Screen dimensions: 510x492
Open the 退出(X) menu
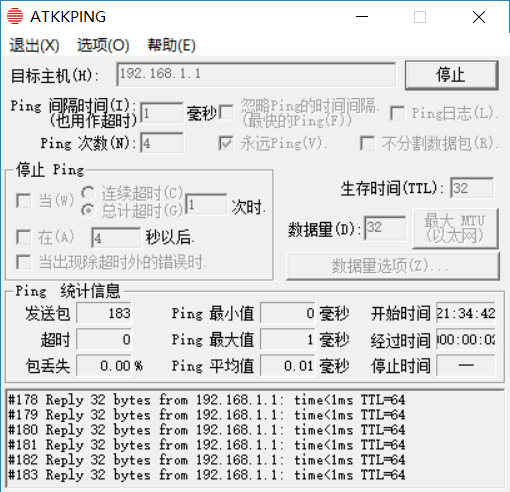pyautogui.click(x=34, y=45)
